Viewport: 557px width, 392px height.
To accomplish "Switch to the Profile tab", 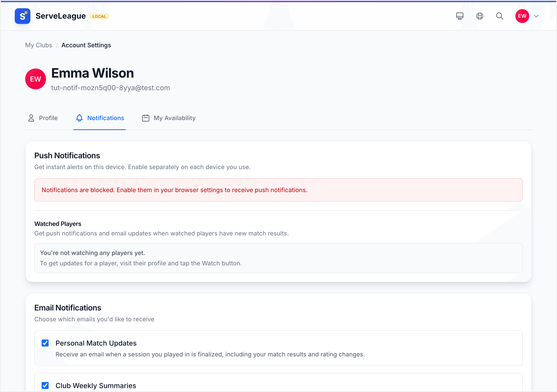I will pyautogui.click(x=43, y=118).
